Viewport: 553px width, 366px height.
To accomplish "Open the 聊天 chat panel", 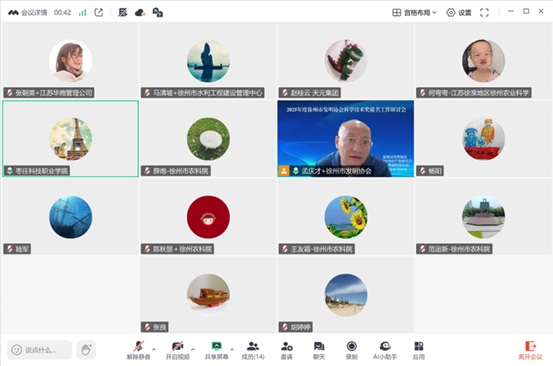I will tap(319, 350).
